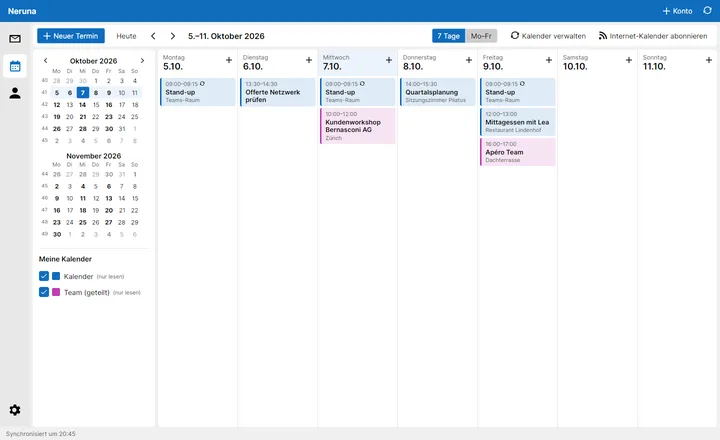Toggle the Team (geteilt) checkbox

click(44, 292)
